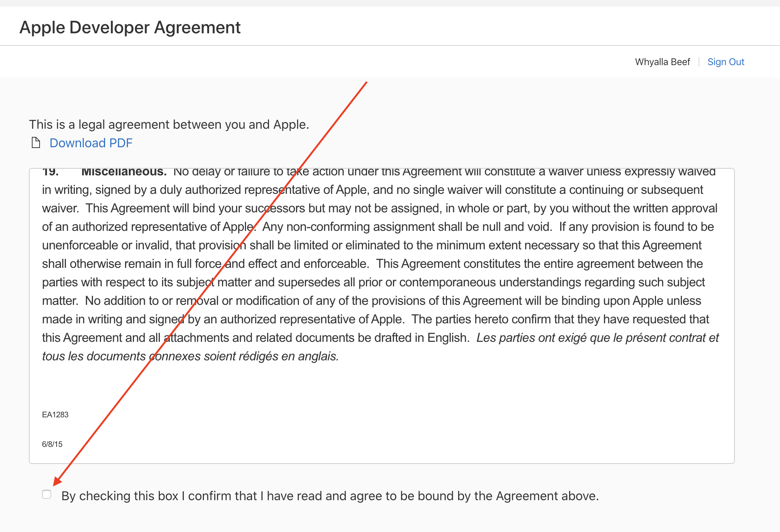This screenshot has width=780, height=532.
Task: Click the EA1283 document code
Action: point(55,415)
